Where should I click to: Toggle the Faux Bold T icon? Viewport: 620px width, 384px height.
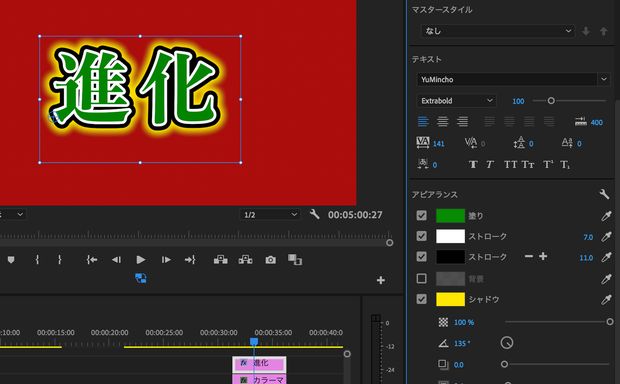pos(473,164)
